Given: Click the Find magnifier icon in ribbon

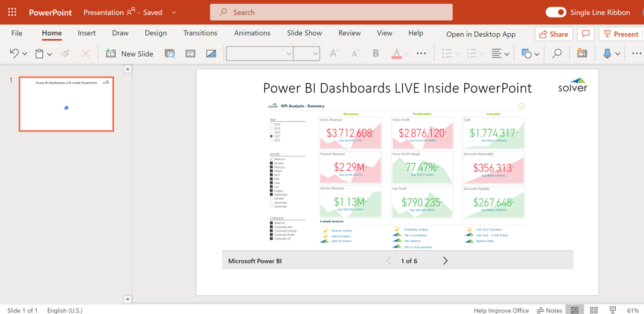Looking at the screenshot, I should coord(557,54).
